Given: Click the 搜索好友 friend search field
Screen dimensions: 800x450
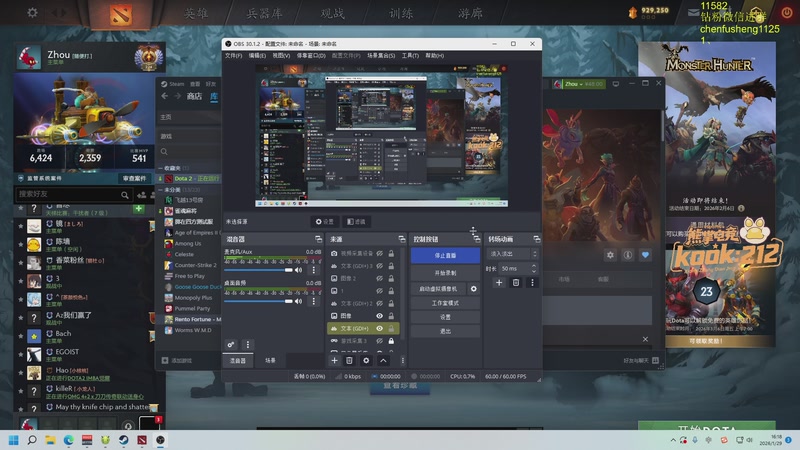Looking at the screenshot, I should [x=73, y=194].
